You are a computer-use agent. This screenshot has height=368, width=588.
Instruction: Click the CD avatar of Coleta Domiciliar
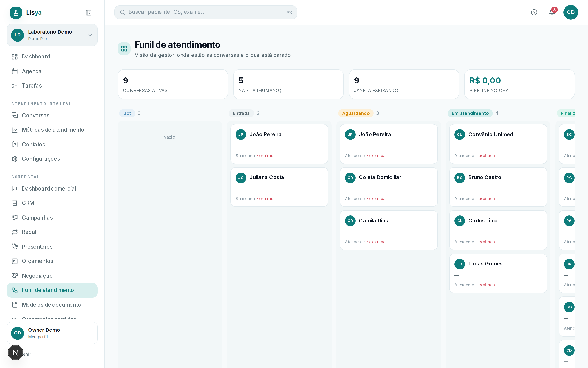tap(350, 178)
